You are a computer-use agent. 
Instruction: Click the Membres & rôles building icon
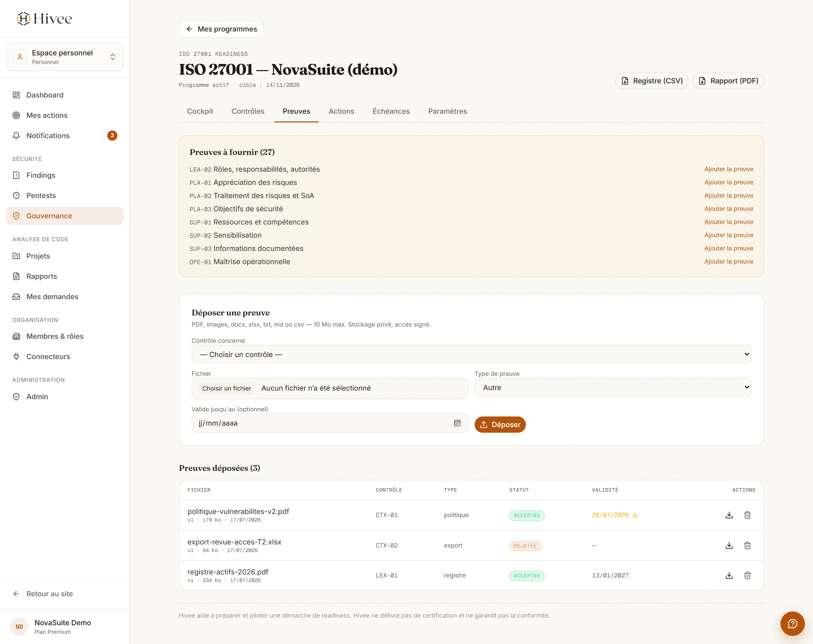pos(16,336)
